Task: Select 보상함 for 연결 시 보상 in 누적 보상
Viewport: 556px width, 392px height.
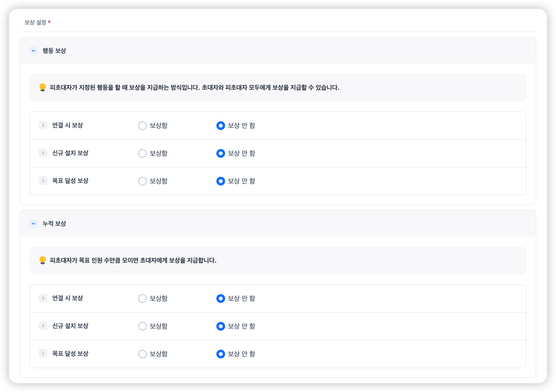Action: coord(143,299)
